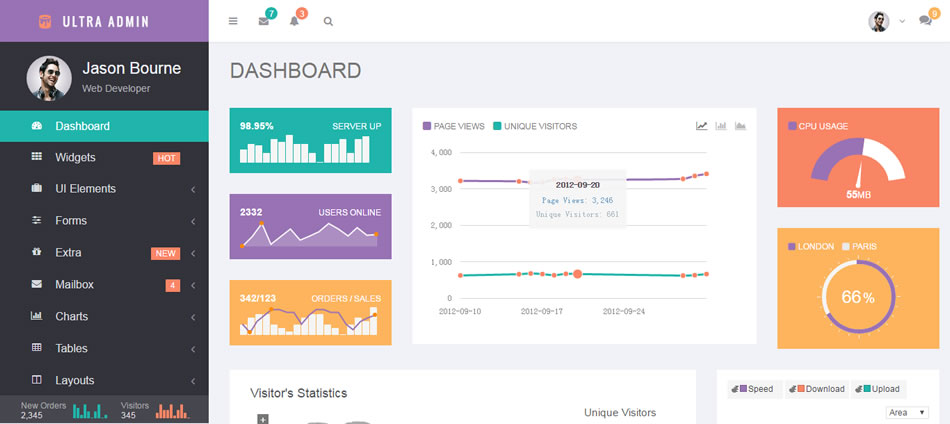Click the Ultra Admin logo icon
The height and width of the screenshot is (424, 950).
45,21
